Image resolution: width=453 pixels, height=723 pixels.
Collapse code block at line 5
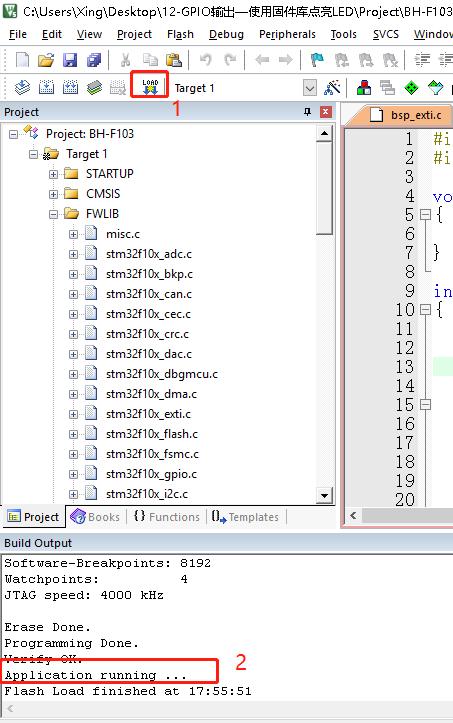click(425, 214)
